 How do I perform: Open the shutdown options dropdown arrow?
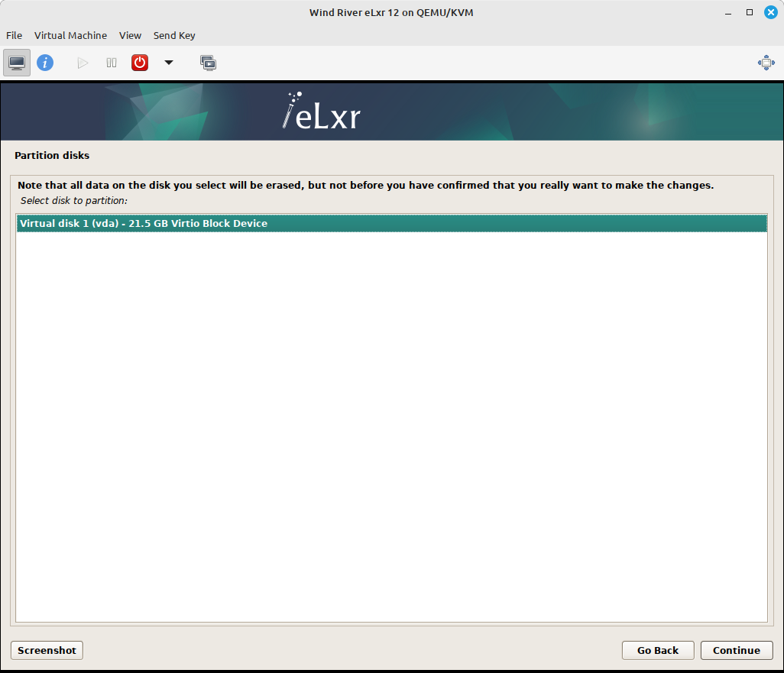tap(169, 63)
